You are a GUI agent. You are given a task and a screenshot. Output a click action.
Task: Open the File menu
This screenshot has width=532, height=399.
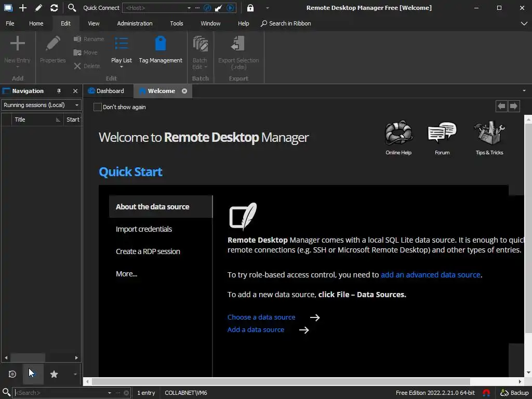[10, 23]
